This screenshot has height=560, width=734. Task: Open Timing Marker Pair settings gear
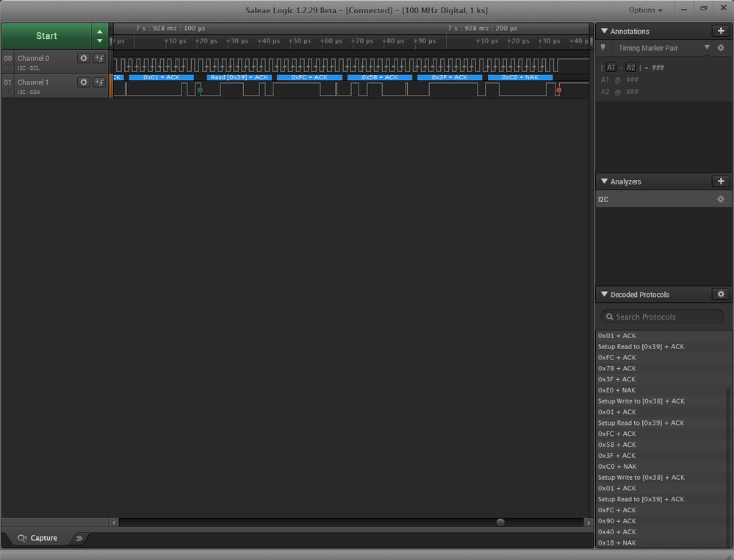tap(721, 48)
